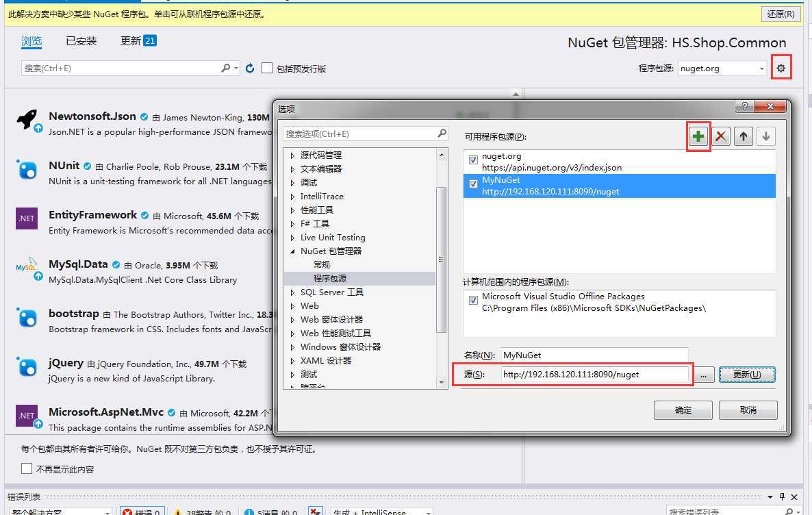
Task: Expand SQL Server 工具 node
Action: coord(292,292)
